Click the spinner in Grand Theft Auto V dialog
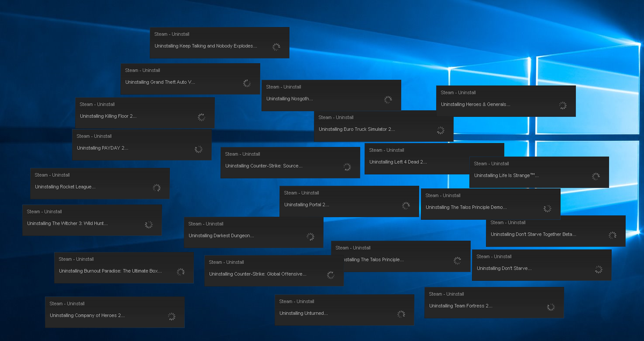This screenshot has width=644, height=341. click(247, 83)
